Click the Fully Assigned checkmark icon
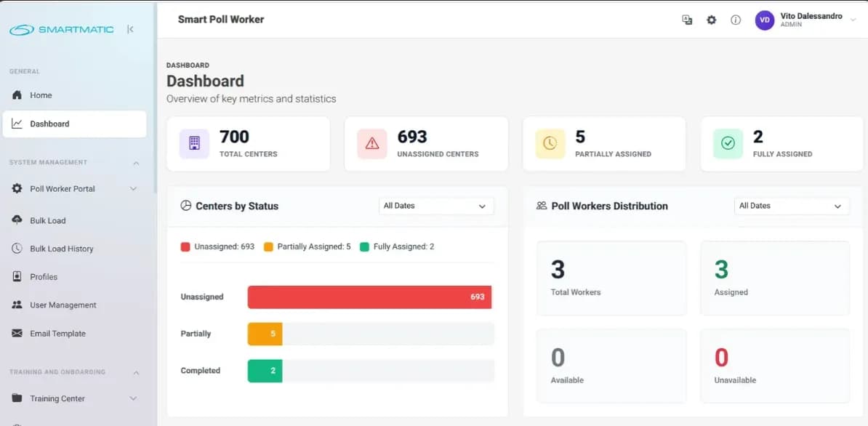Image resolution: width=868 pixels, height=426 pixels. (728, 143)
